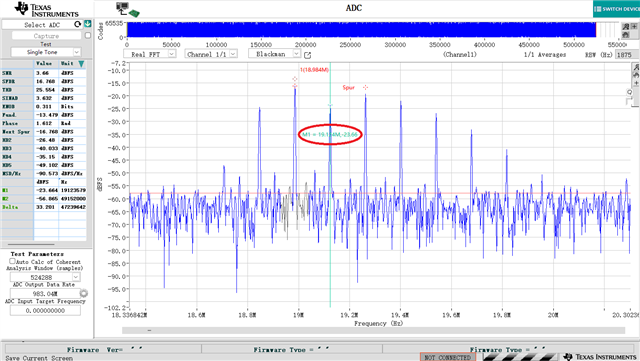Click the Capture button

(47, 36)
